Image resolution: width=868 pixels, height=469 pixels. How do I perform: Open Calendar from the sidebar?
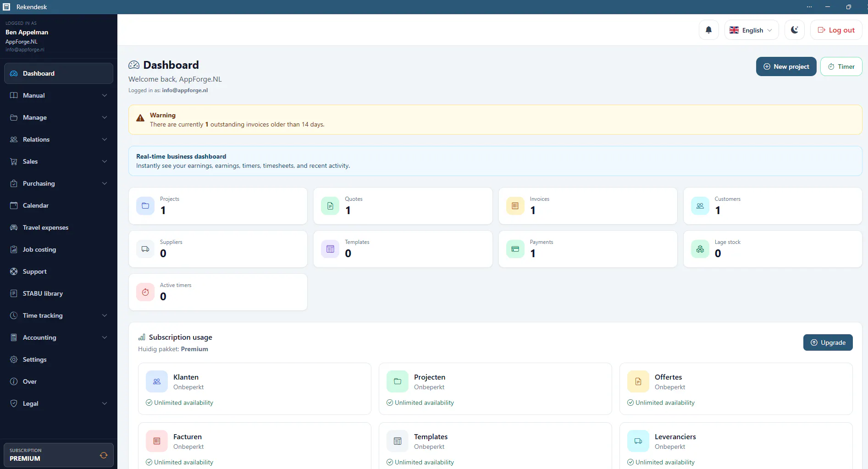click(x=59, y=205)
